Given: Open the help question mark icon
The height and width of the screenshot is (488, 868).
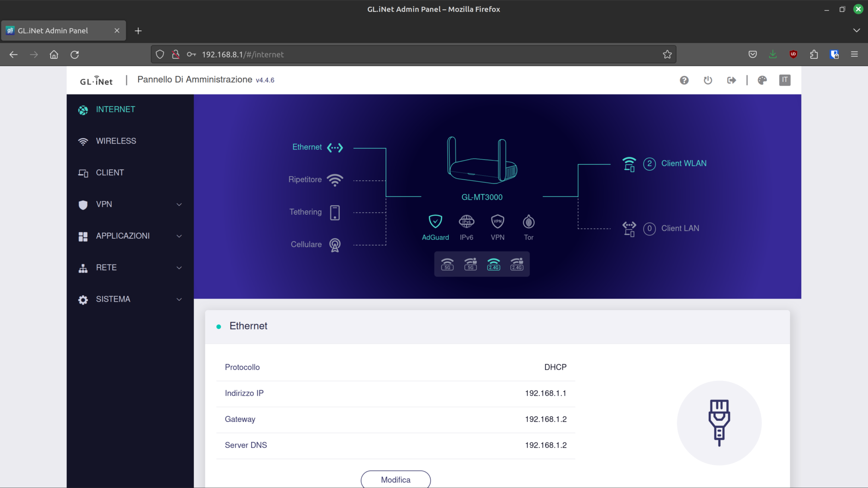Looking at the screenshot, I should tap(684, 80).
